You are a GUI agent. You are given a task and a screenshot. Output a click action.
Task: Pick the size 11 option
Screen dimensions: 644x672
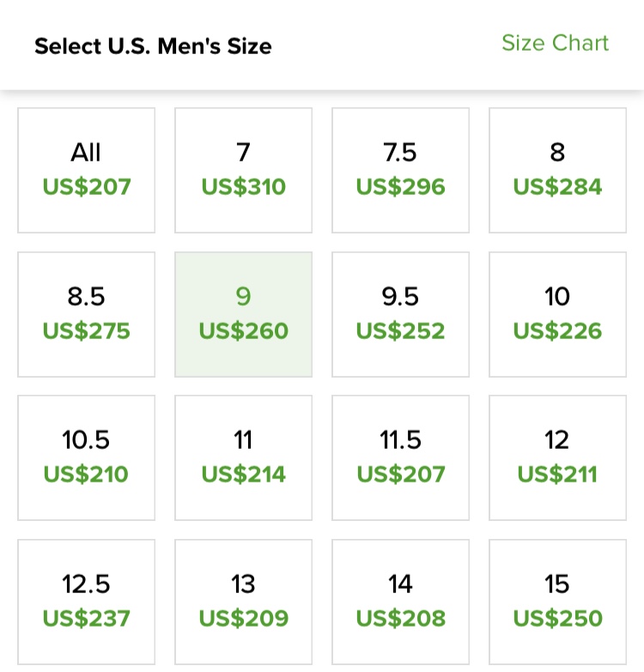pos(244,457)
